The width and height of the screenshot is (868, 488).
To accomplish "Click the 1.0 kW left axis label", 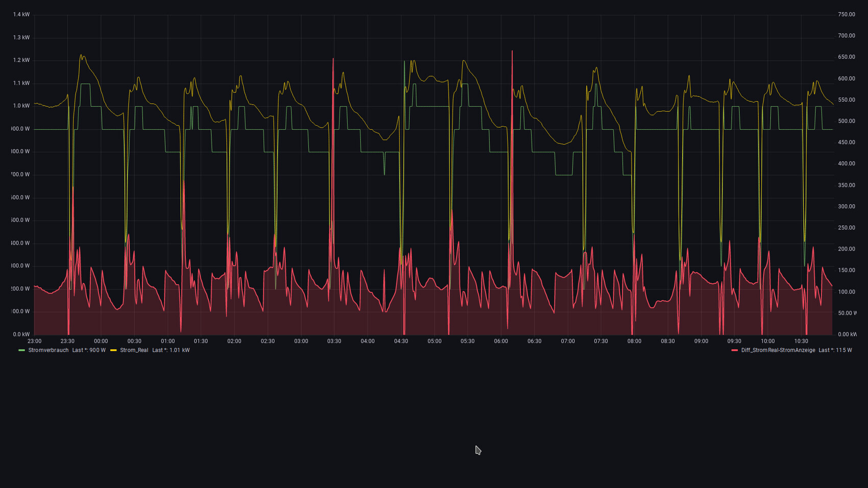I will [21, 106].
